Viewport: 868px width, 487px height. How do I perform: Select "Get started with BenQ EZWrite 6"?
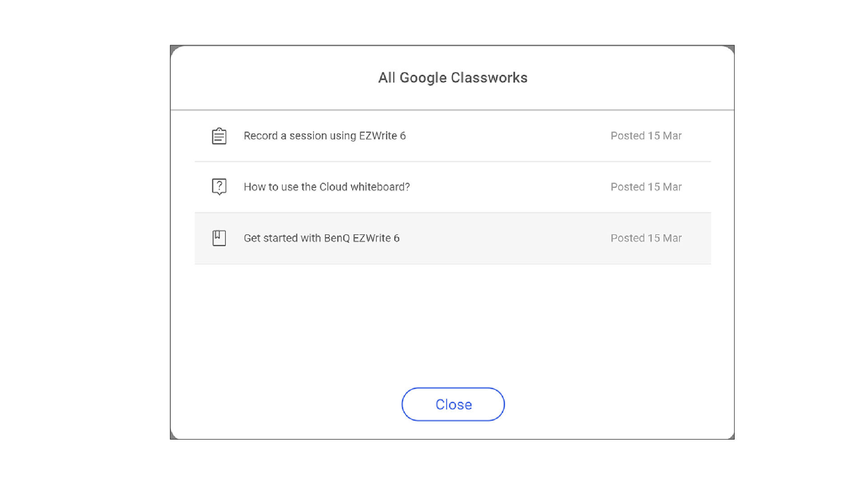pyautogui.click(x=321, y=238)
